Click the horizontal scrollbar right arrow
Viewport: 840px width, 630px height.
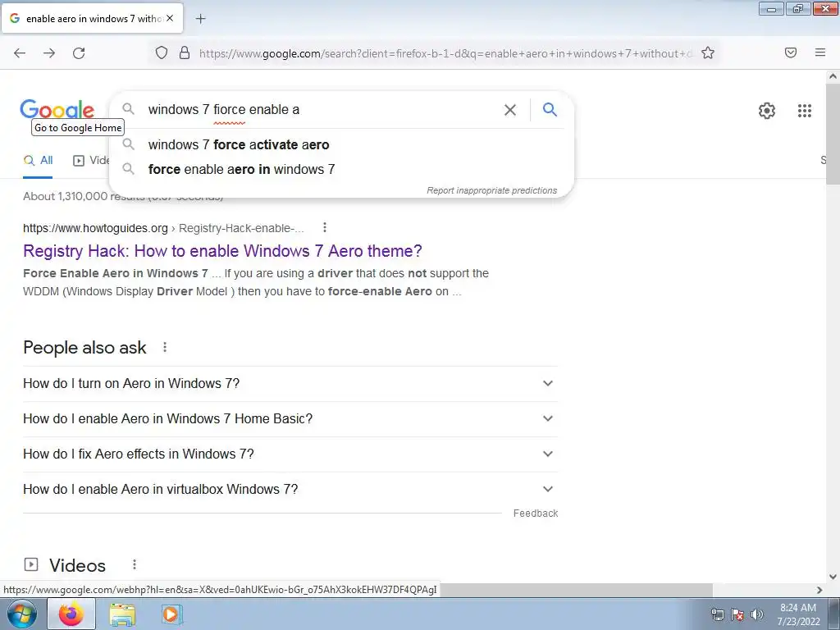coord(819,590)
